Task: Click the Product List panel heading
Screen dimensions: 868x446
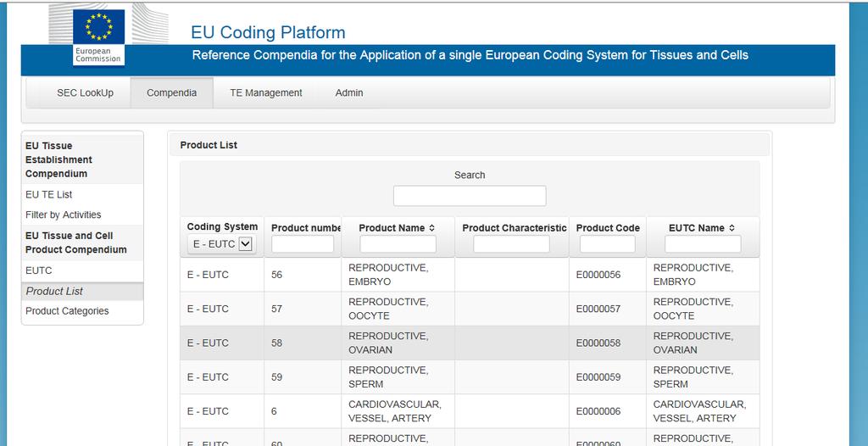Action: (x=209, y=145)
